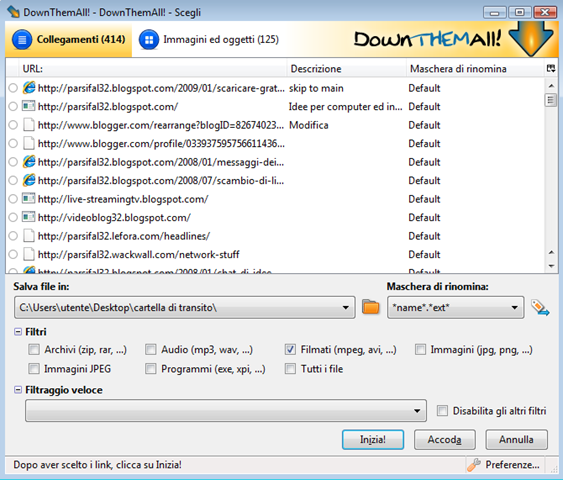
Task: Collapse the Filtraggio veloce section
Action: click(x=18, y=390)
